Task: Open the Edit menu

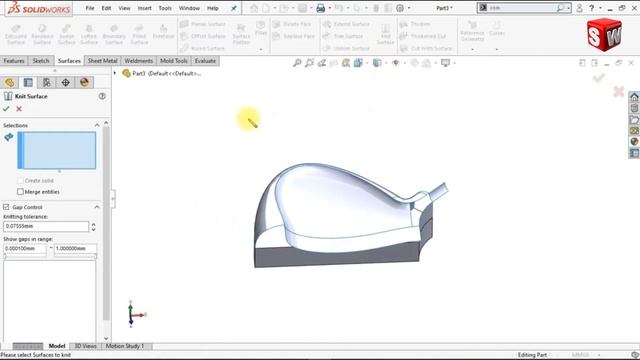Action: coord(106,8)
